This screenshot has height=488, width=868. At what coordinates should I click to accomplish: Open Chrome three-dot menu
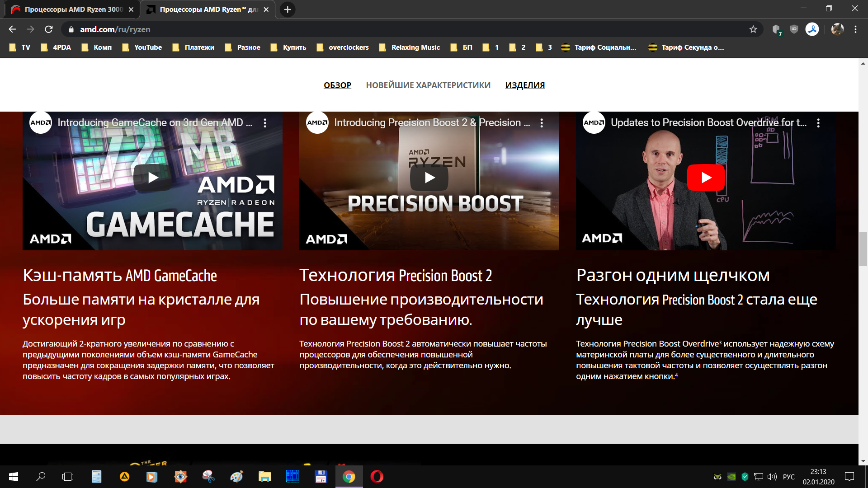click(855, 29)
